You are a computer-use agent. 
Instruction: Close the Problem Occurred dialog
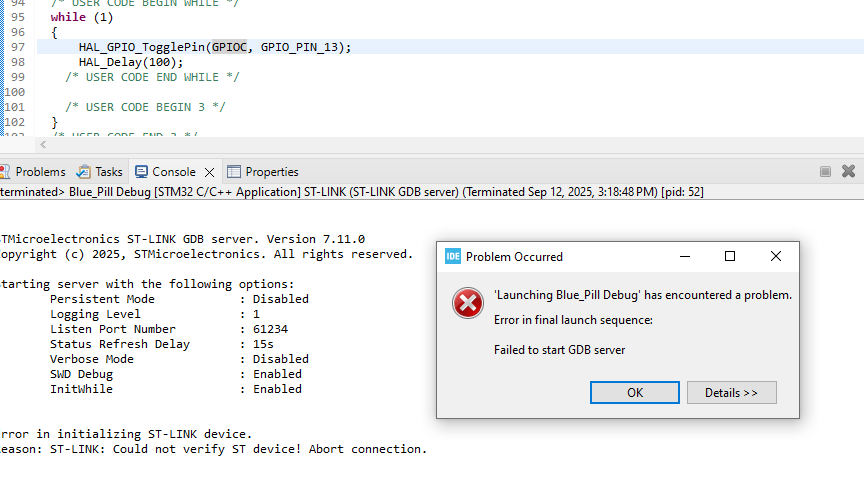[775, 256]
